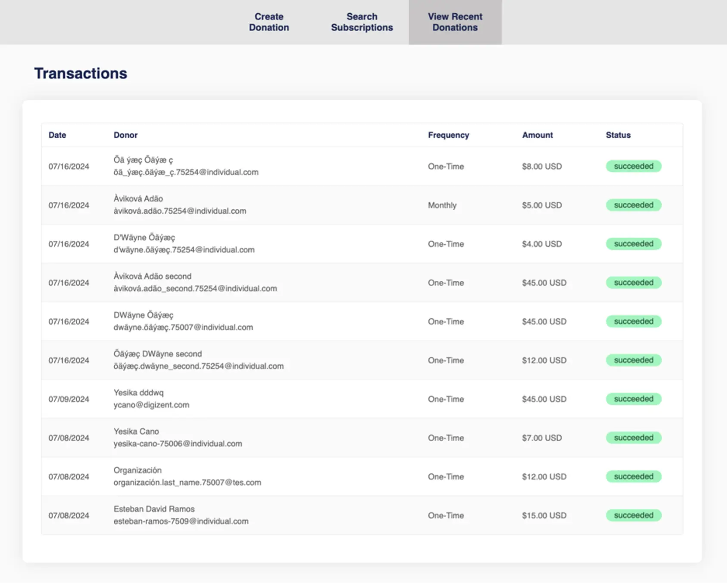Click the Amount column header
Image resolution: width=728 pixels, height=584 pixels.
pyautogui.click(x=537, y=135)
